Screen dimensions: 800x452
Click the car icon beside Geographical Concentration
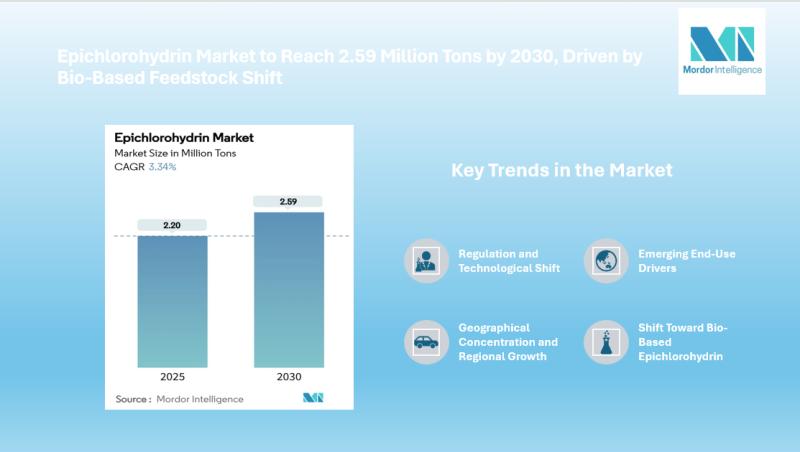pos(427,342)
